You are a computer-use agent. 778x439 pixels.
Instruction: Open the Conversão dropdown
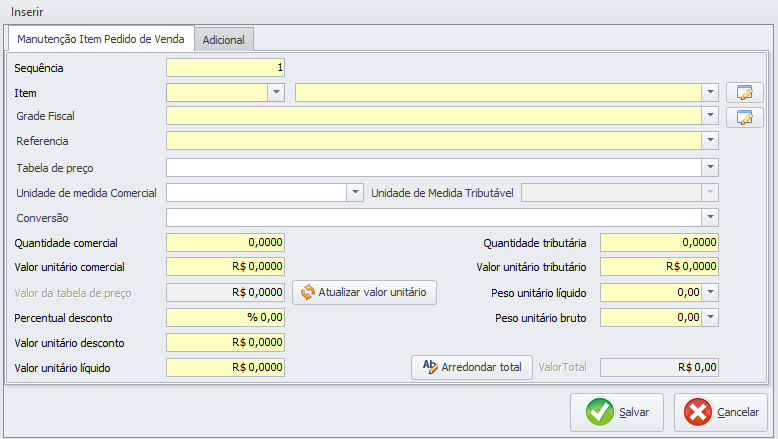pos(710,217)
